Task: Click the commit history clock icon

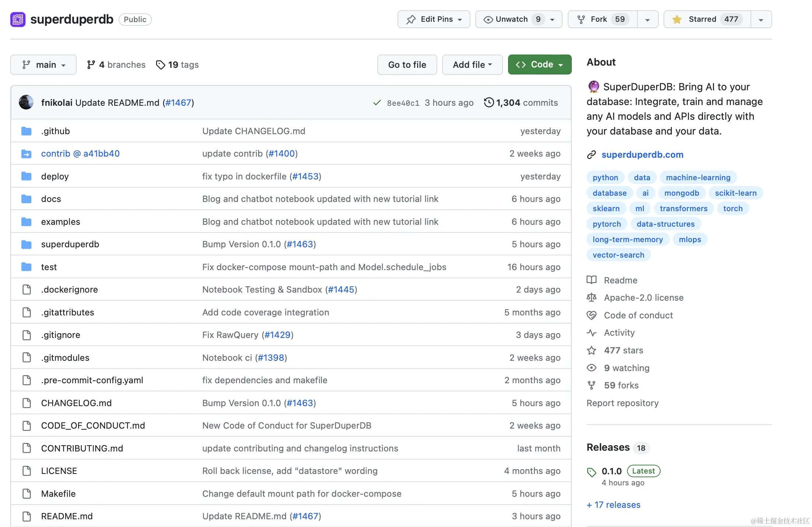Action: pyautogui.click(x=489, y=102)
